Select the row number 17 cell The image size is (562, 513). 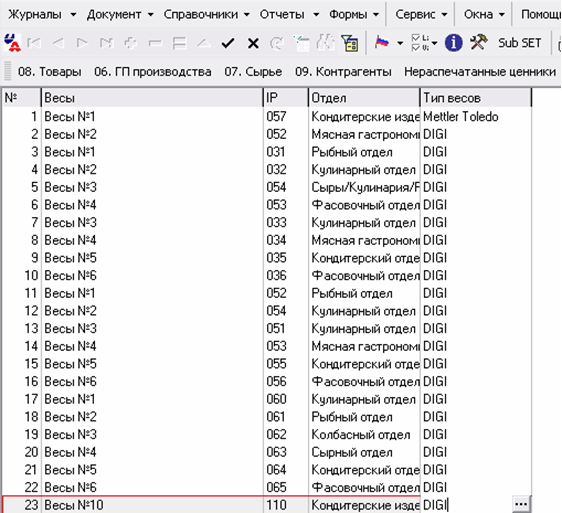pos(21,399)
